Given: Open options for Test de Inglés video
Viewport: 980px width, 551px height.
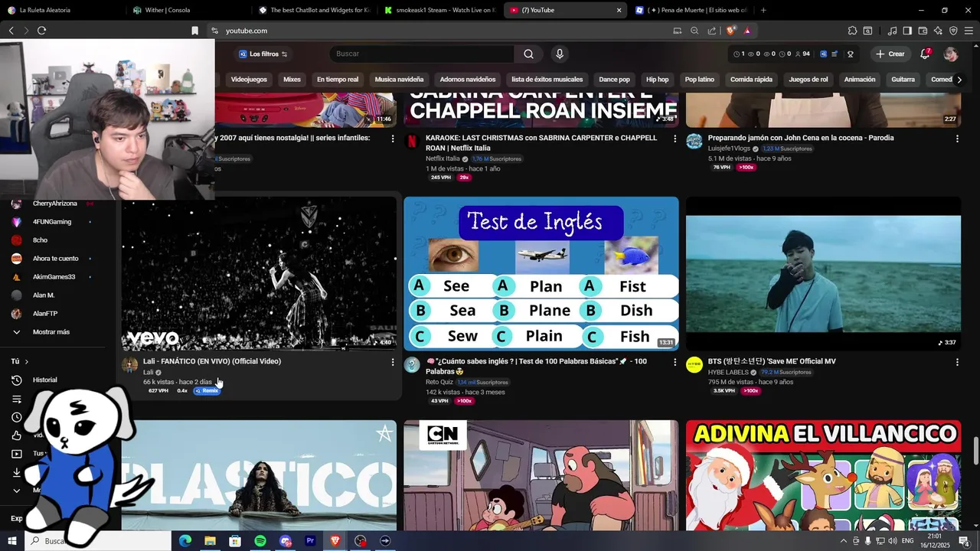Looking at the screenshot, I should pyautogui.click(x=675, y=362).
